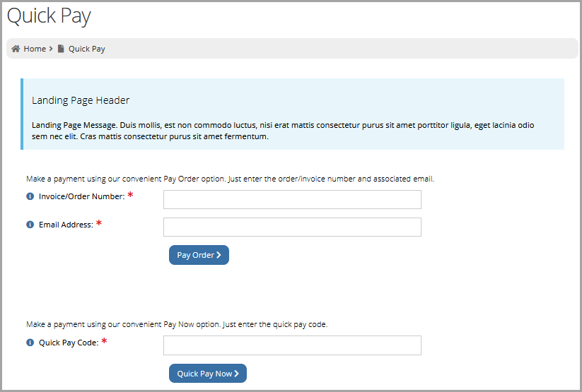Click info icon beside Invoice/Order Number
The height and width of the screenshot is (392, 582).
pos(30,196)
